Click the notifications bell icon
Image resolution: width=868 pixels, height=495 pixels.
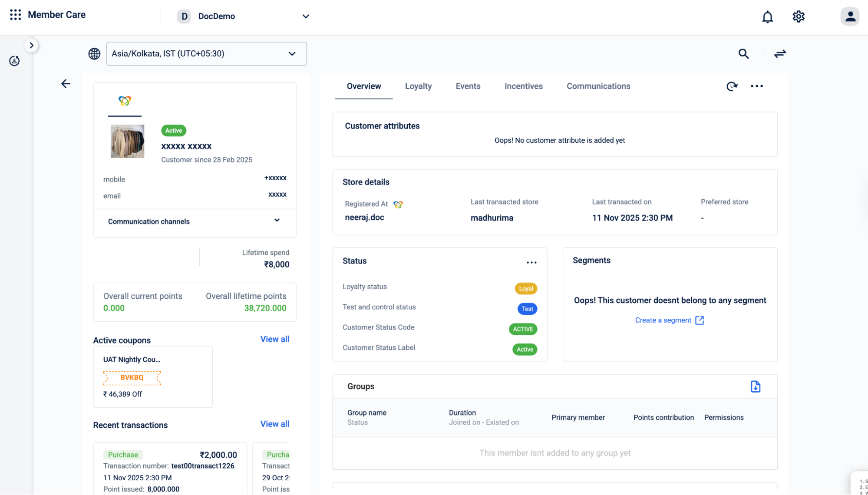[767, 17]
